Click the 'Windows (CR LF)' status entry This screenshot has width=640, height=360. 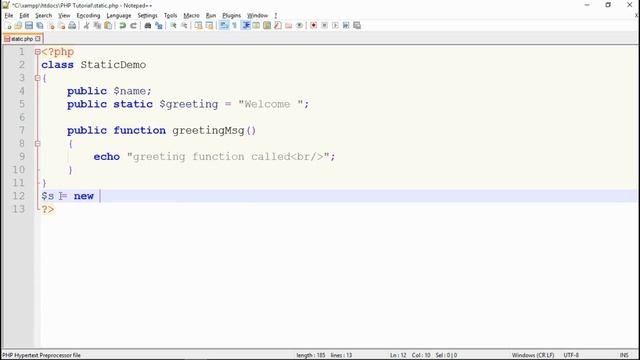pos(533,355)
